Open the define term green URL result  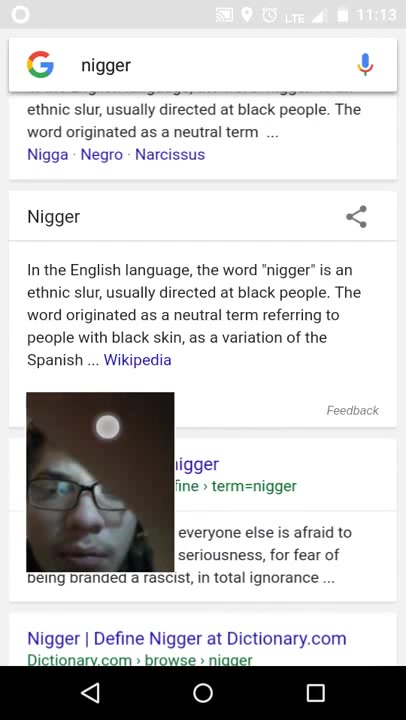pos(236,486)
